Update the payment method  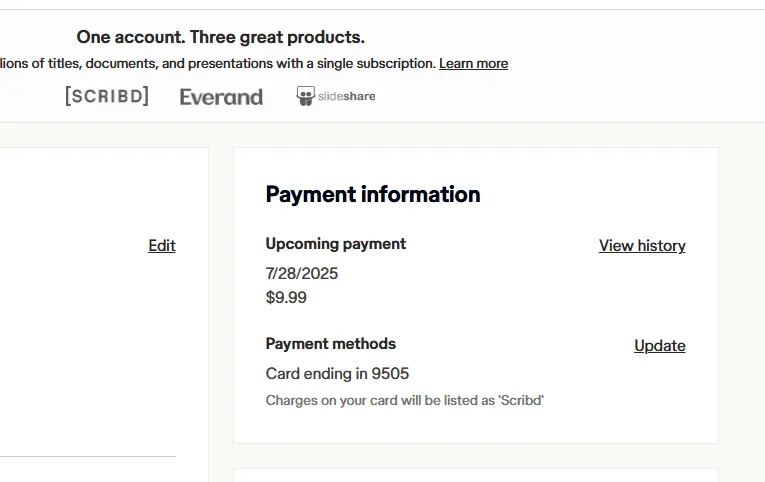[660, 345]
